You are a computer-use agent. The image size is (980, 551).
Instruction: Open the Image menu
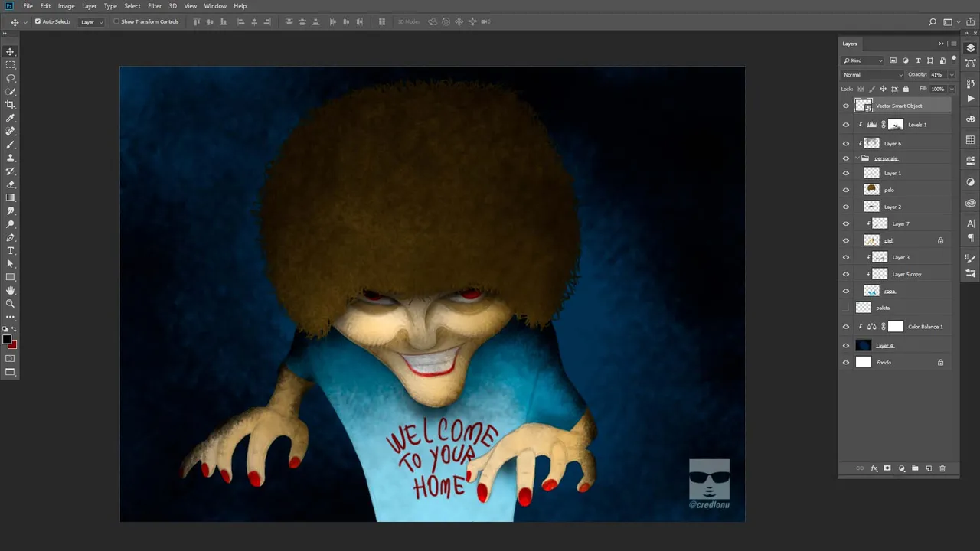(67, 6)
